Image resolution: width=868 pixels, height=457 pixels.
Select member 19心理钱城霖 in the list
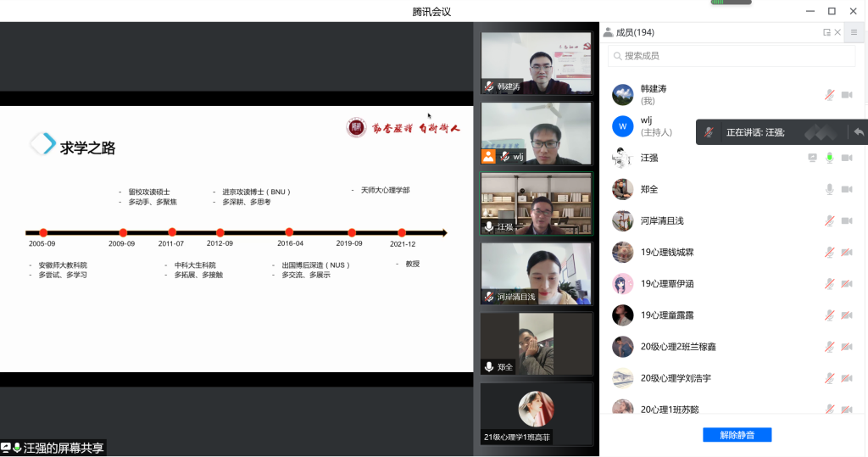coord(667,252)
